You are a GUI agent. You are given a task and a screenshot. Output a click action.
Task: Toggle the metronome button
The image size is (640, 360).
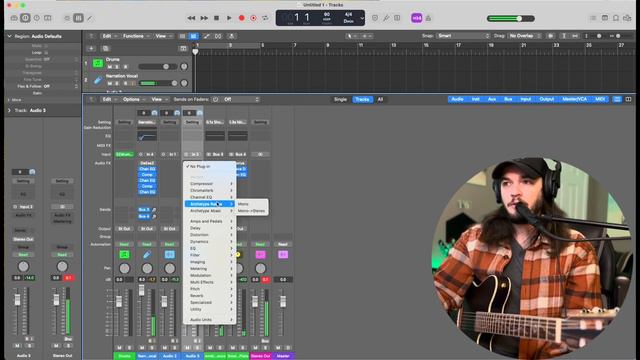tap(429, 18)
